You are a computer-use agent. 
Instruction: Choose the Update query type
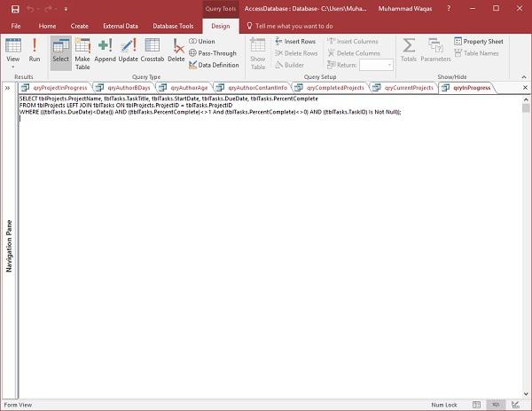(129, 51)
